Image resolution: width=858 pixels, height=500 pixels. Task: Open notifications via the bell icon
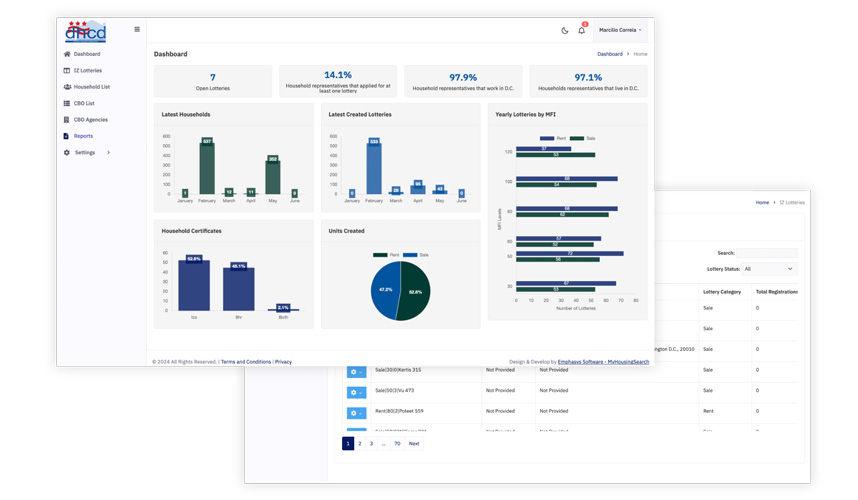coord(582,31)
